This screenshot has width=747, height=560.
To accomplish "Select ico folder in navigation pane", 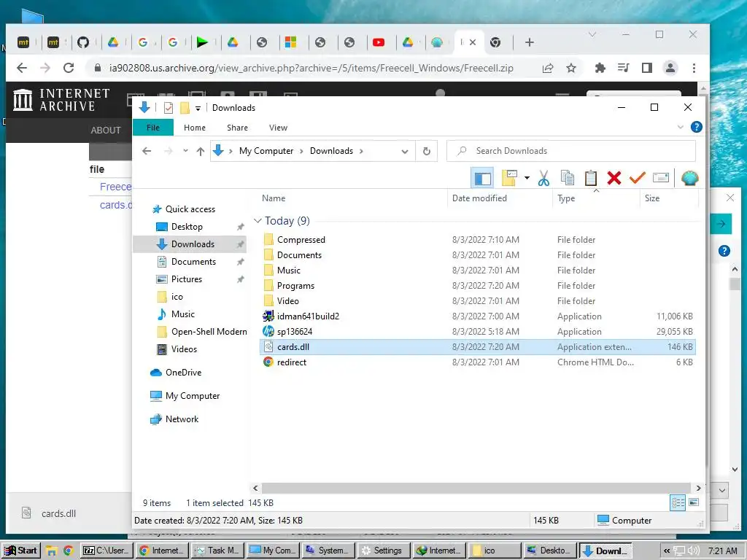I will point(177,297).
